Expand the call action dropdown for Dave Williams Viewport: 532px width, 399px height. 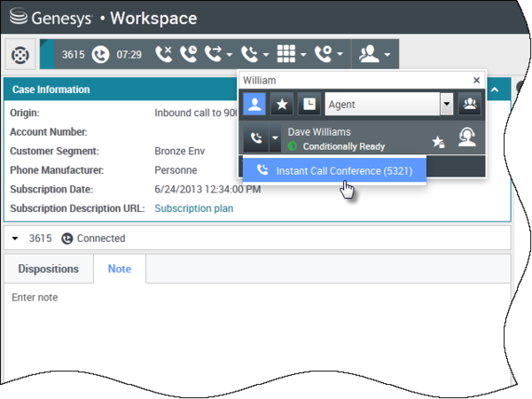coord(274,138)
